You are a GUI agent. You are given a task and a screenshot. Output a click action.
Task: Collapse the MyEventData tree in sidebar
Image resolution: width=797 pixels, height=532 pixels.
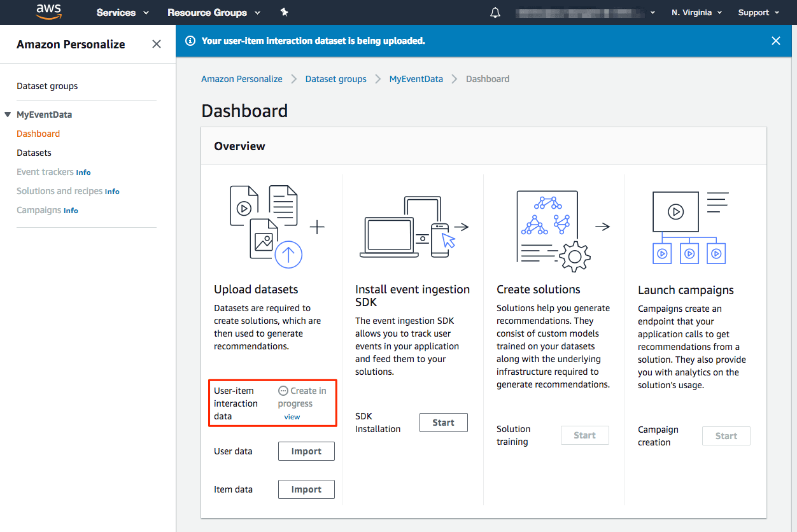coord(7,114)
